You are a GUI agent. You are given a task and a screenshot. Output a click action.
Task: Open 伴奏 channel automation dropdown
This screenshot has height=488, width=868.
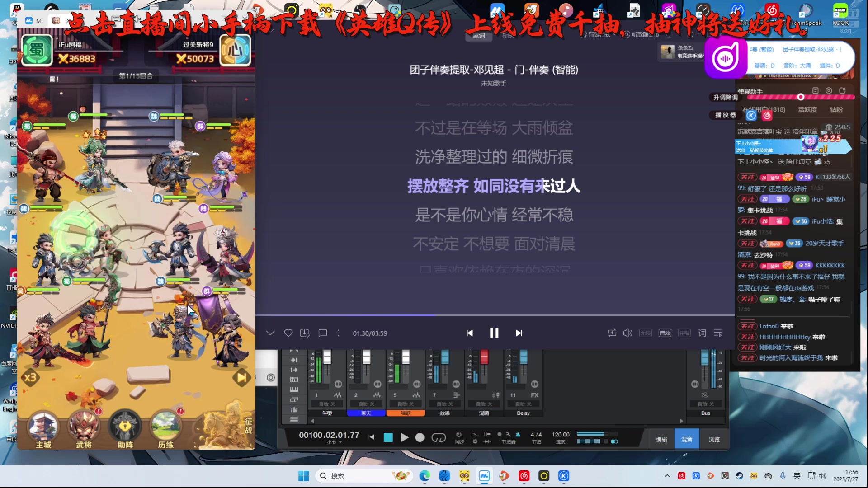[327, 404]
